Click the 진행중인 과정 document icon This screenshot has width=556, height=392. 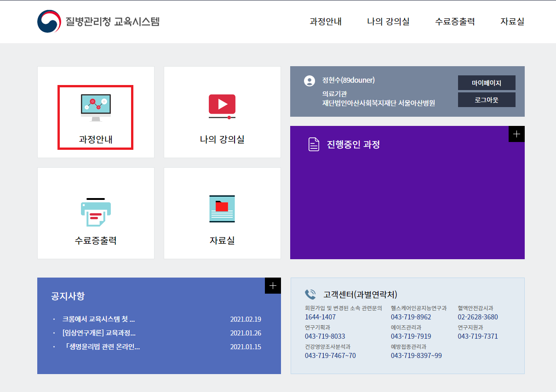(314, 144)
